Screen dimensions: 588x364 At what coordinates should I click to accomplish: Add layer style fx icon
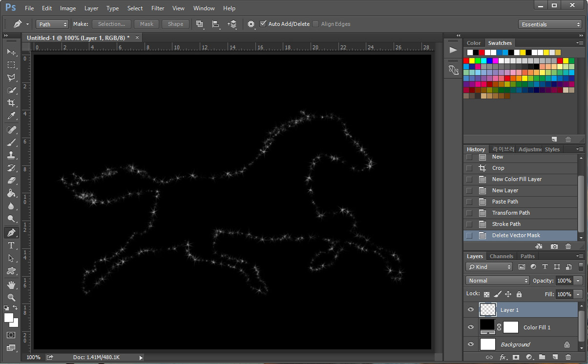point(503,358)
